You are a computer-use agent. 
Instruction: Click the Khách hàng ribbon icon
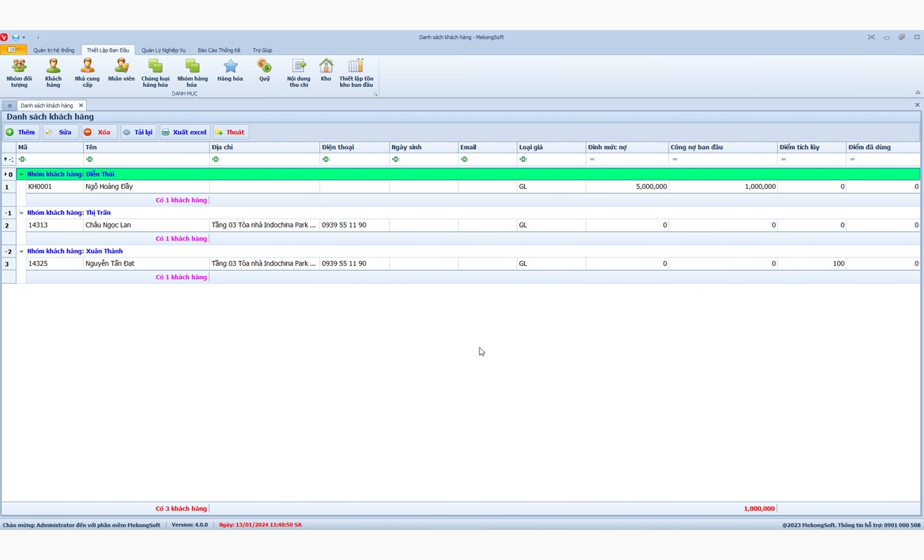[x=53, y=73]
